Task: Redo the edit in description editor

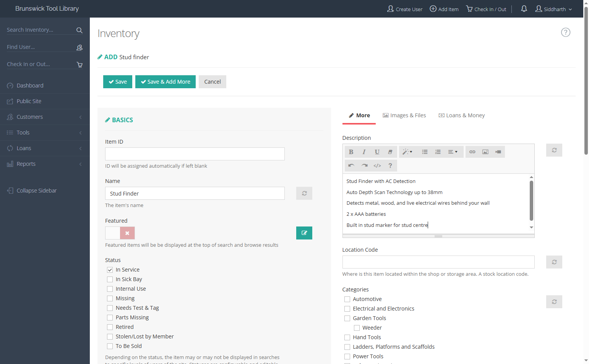Action: point(364,165)
